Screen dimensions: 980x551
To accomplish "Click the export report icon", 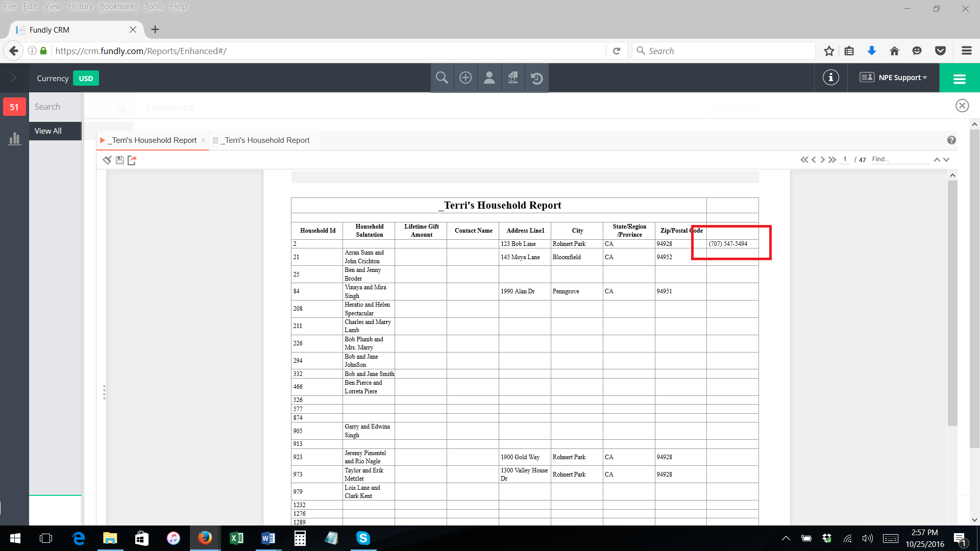I will tap(132, 160).
